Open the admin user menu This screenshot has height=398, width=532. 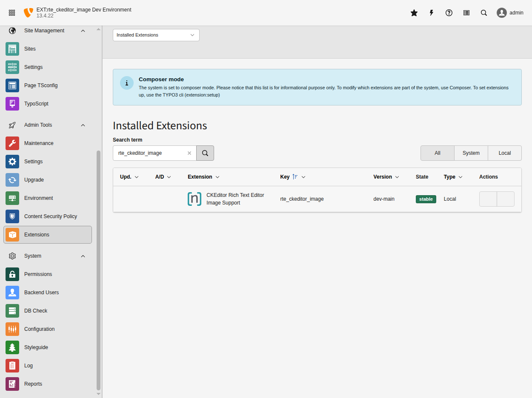(x=510, y=12)
